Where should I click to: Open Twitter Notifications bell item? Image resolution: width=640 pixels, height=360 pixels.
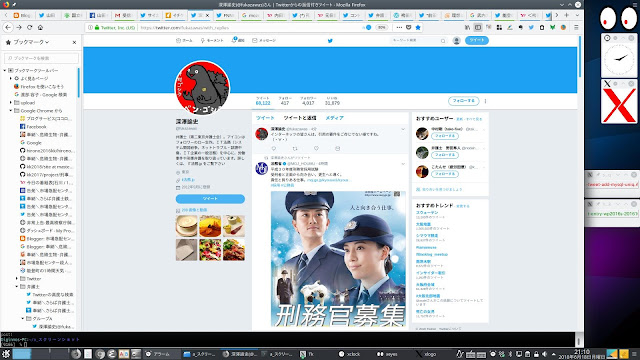(x=238, y=40)
